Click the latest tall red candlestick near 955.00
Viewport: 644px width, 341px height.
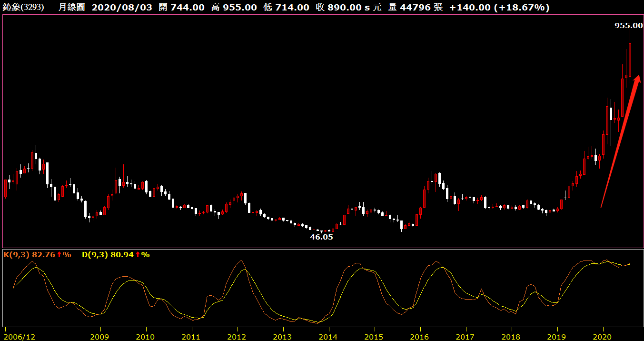[630, 60]
